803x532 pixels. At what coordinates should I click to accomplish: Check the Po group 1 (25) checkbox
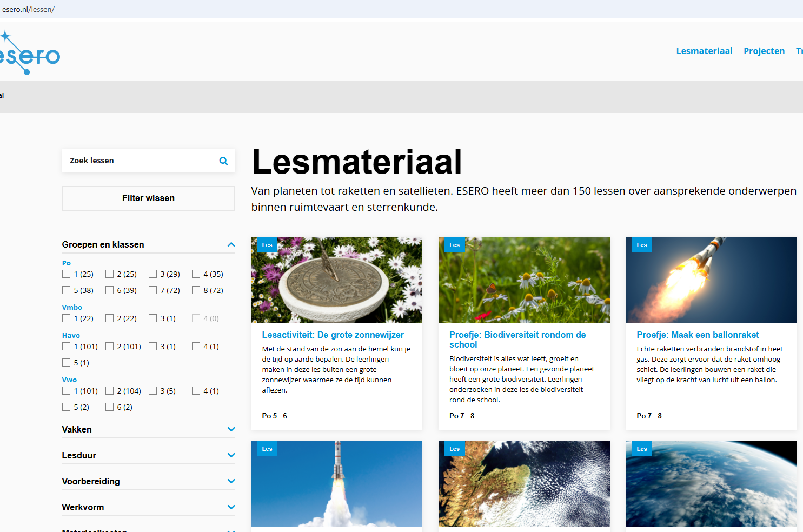point(67,274)
